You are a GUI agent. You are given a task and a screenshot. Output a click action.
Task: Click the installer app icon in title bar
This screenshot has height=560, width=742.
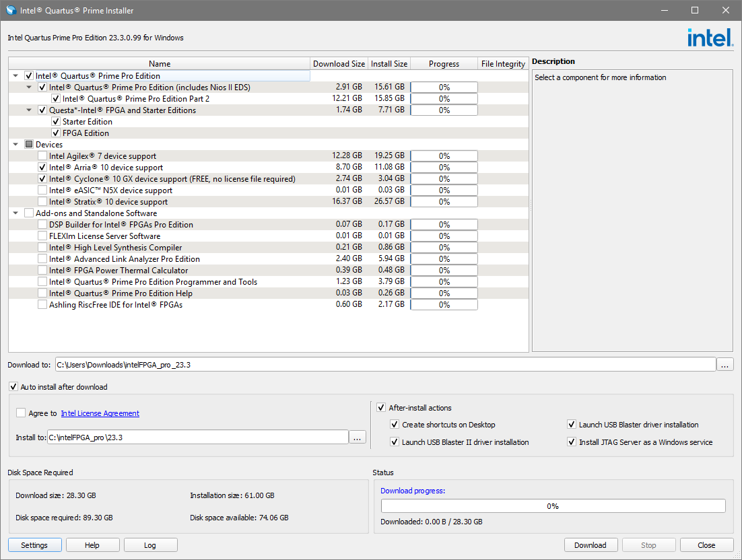click(x=11, y=10)
